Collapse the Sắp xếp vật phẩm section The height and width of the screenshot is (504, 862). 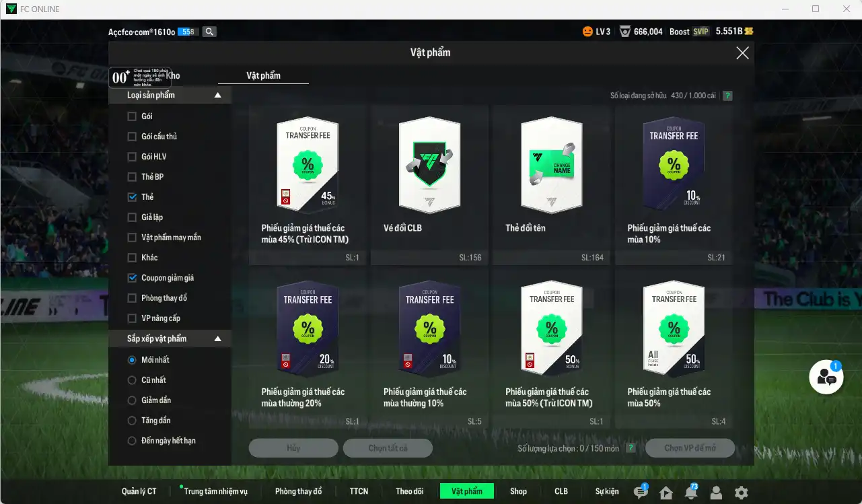tap(217, 338)
